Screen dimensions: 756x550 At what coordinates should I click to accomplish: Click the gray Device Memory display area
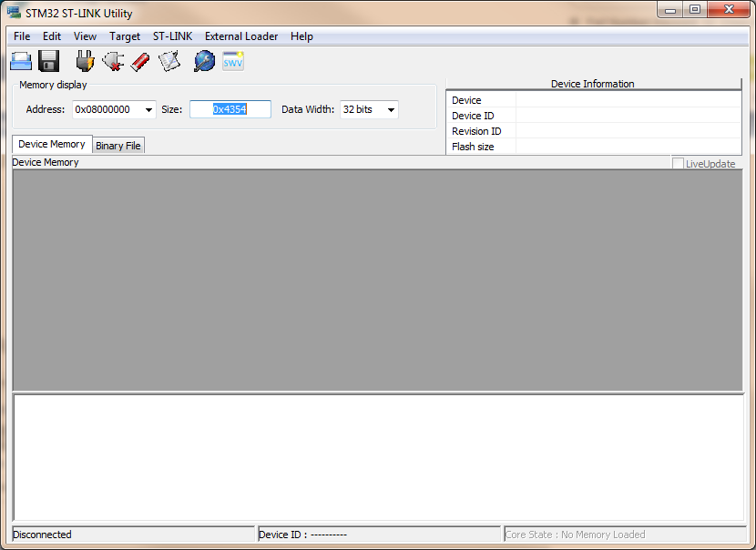(x=377, y=280)
